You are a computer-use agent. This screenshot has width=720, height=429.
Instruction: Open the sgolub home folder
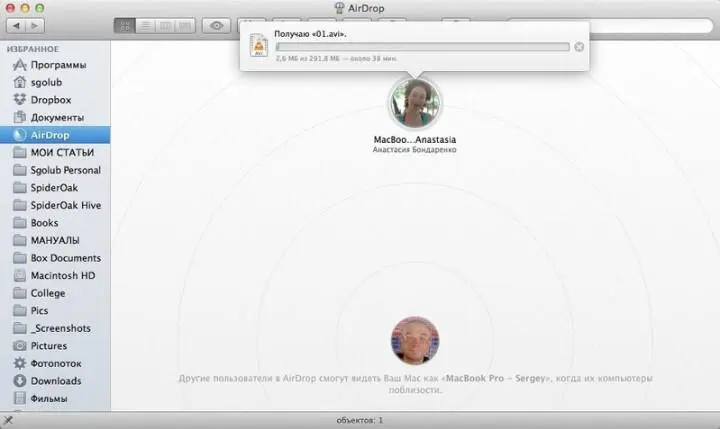tap(55, 82)
